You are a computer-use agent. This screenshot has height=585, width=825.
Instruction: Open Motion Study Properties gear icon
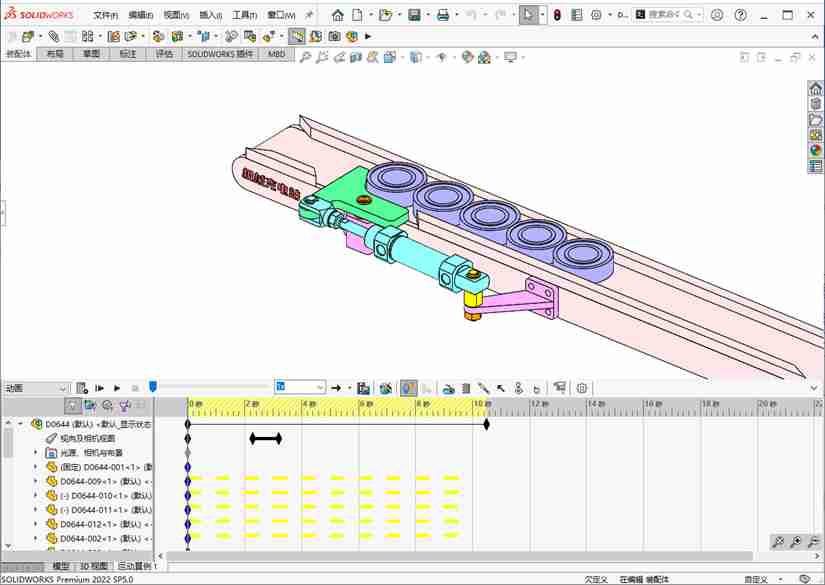[x=582, y=388]
